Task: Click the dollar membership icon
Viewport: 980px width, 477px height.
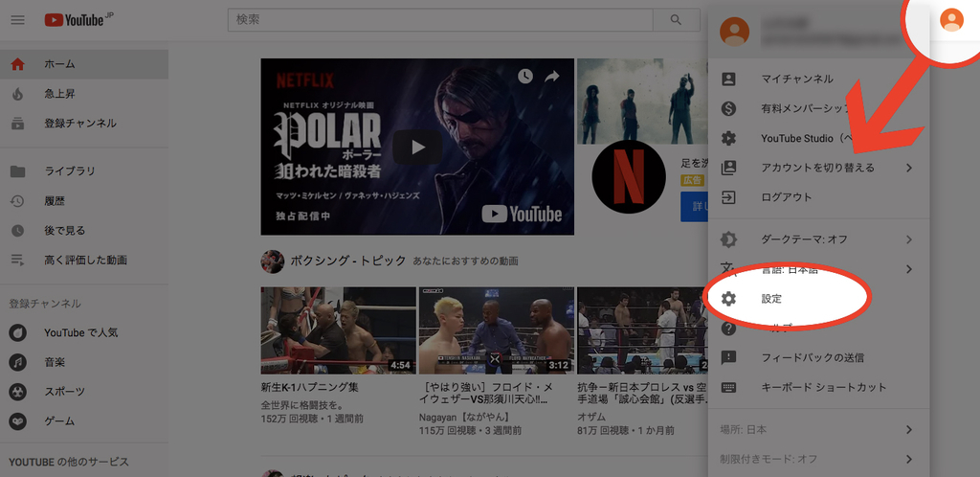Action: (728, 109)
